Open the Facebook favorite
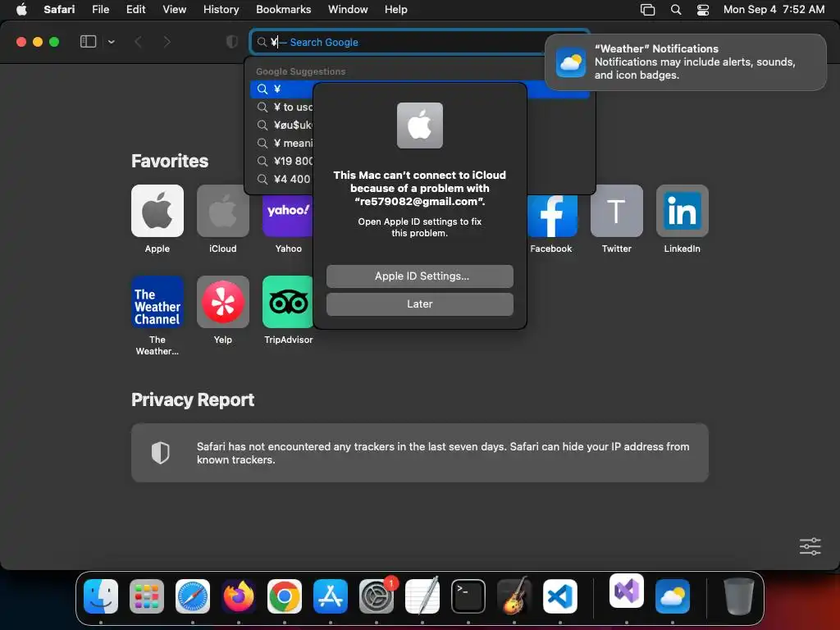Image resolution: width=840 pixels, height=630 pixels. [x=552, y=216]
